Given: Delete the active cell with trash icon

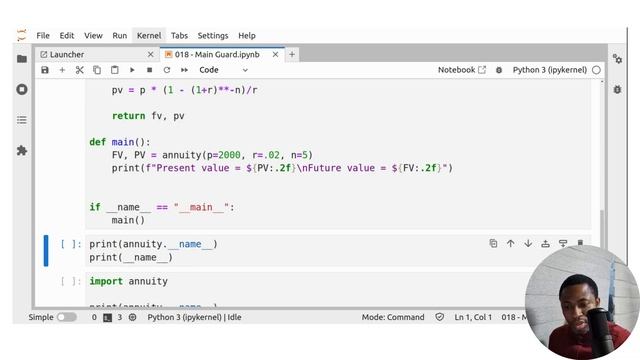Looking at the screenshot, I should click(x=580, y=243).
